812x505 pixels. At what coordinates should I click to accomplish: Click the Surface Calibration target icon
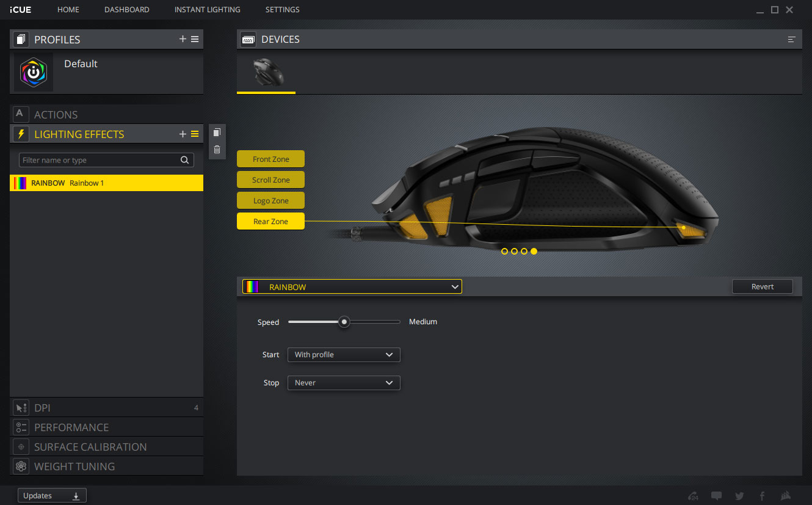click(x=21, y=447)
